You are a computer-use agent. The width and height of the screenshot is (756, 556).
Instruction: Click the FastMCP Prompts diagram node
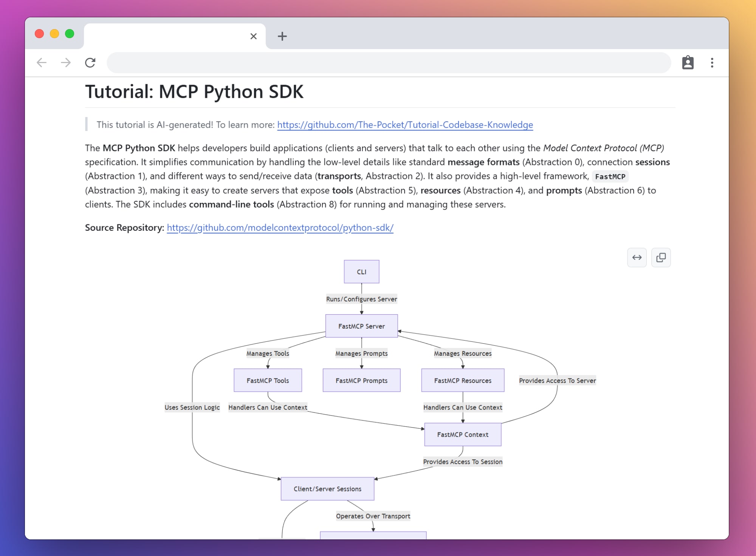coord(361,380)
